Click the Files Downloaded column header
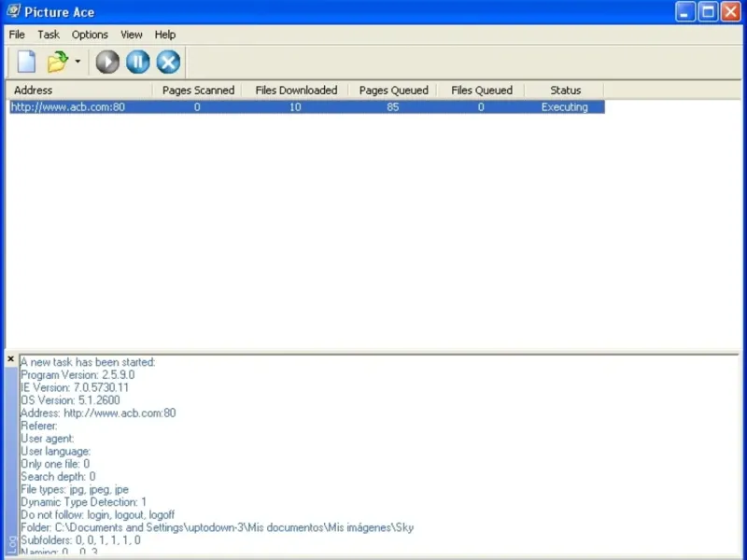The width and height of the screenshot is (747, 560). click(x=296, y=90)
